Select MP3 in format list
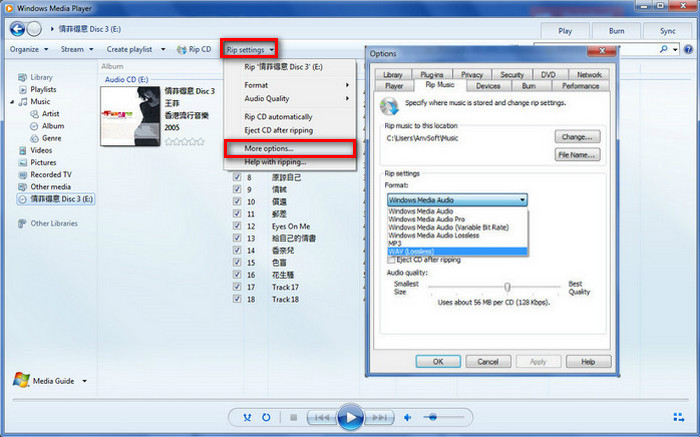 coord(457,243)
